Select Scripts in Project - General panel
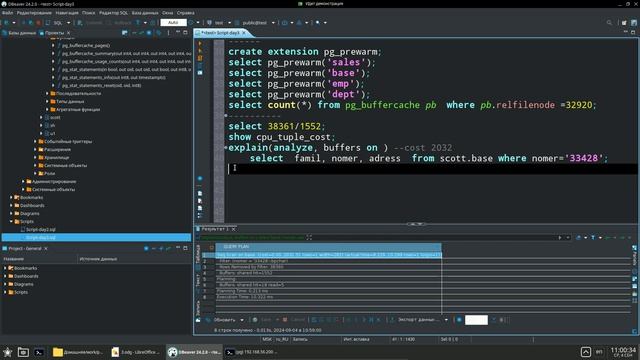Screen dimensions: 640x360 click(x=21, y=292)
